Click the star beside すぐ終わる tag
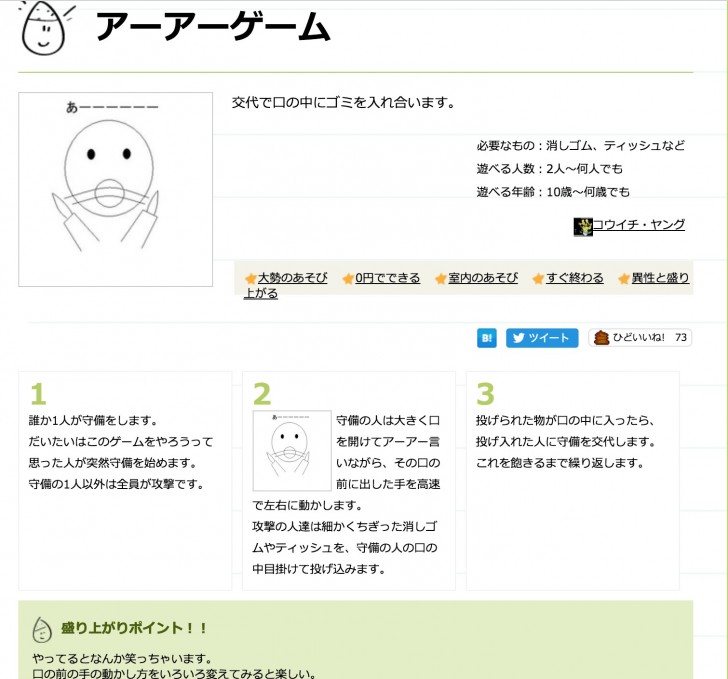This screenshot has width=728, height=679. [538, 278]
